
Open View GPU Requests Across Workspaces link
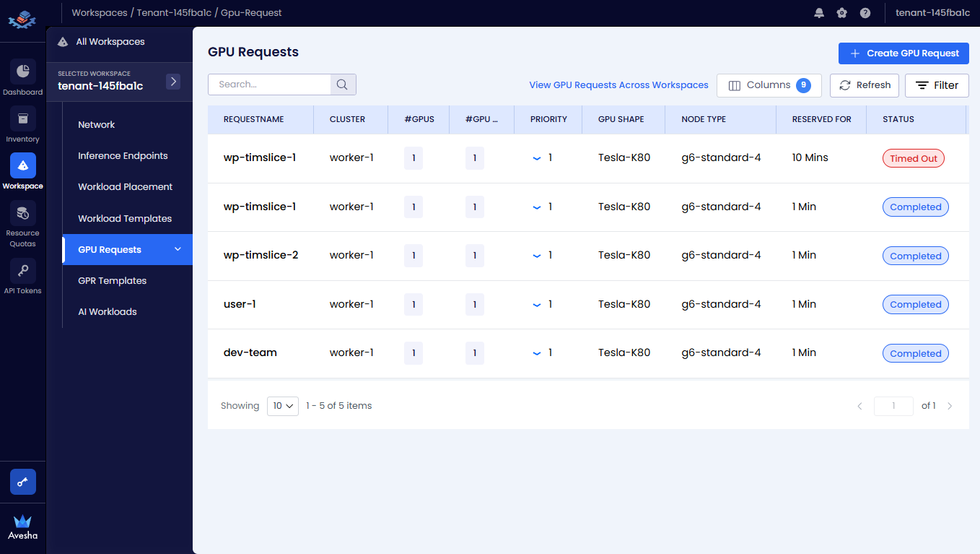coord(618,85)
